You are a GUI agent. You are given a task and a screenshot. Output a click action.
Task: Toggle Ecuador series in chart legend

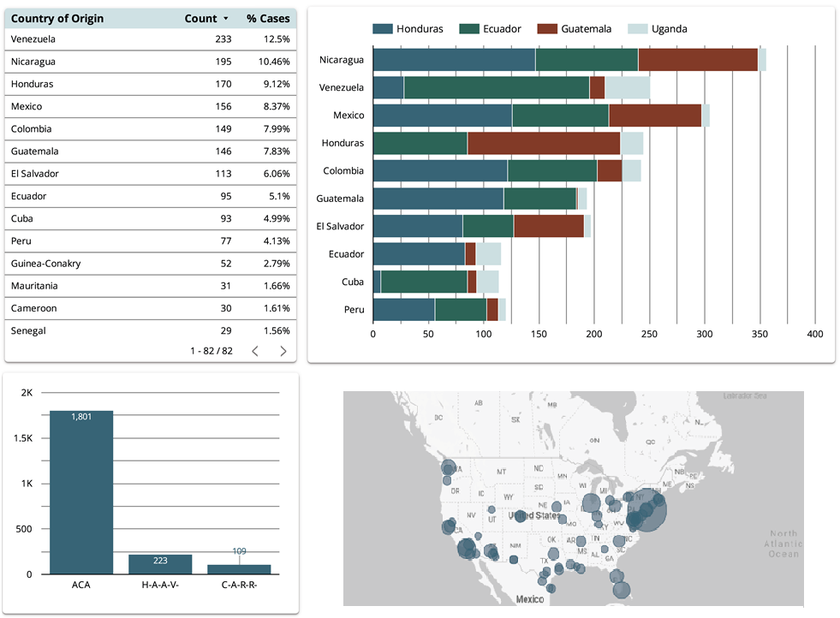pos(491,29)
